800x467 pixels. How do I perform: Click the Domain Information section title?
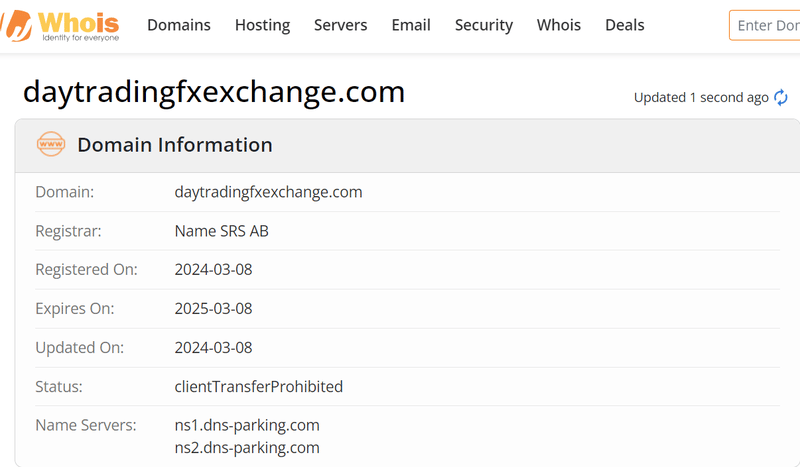(x=174, y=145)
